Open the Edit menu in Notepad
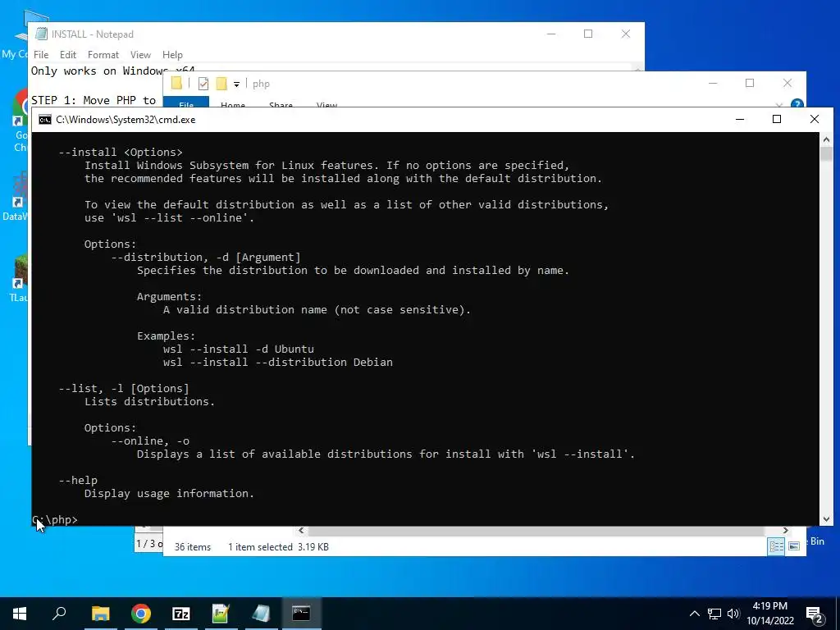 tap(68, 55)
